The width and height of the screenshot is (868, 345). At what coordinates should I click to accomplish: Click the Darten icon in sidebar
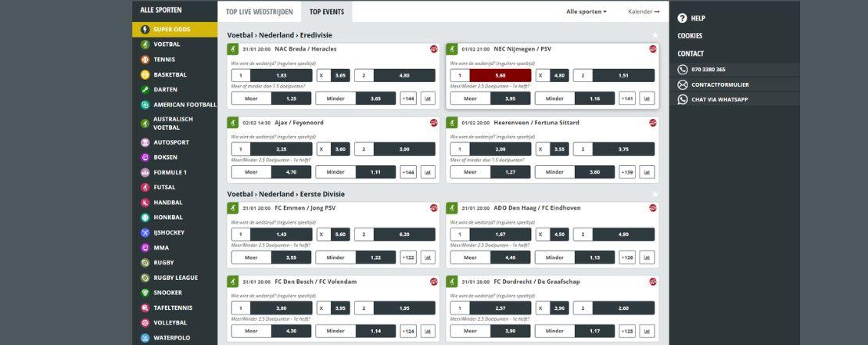(145, 90)
